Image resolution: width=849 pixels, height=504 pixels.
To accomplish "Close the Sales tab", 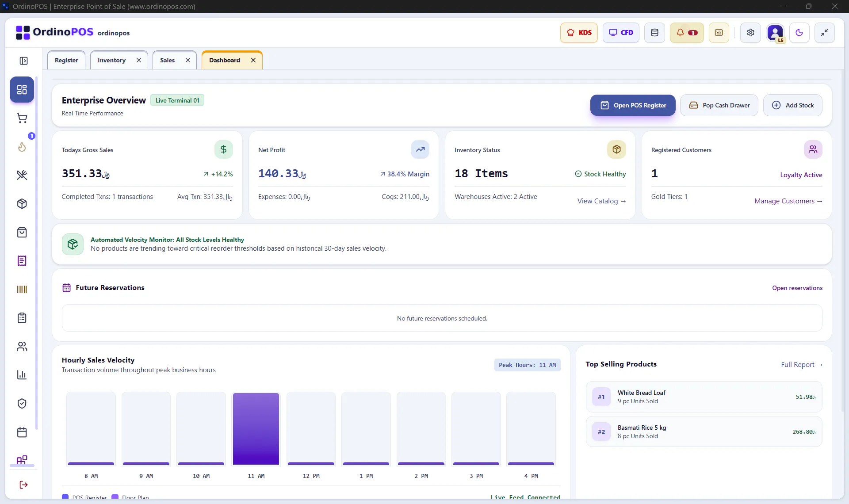I will (188, 60).
